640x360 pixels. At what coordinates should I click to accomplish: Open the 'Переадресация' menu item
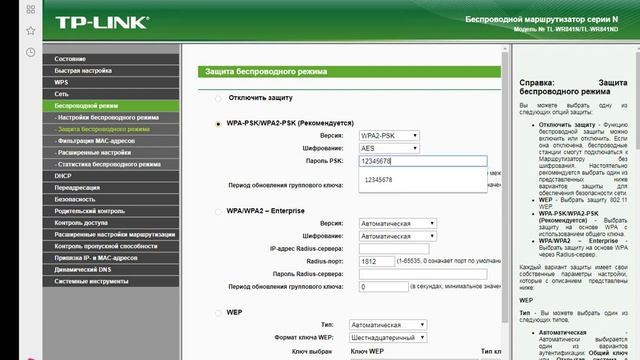111,188
